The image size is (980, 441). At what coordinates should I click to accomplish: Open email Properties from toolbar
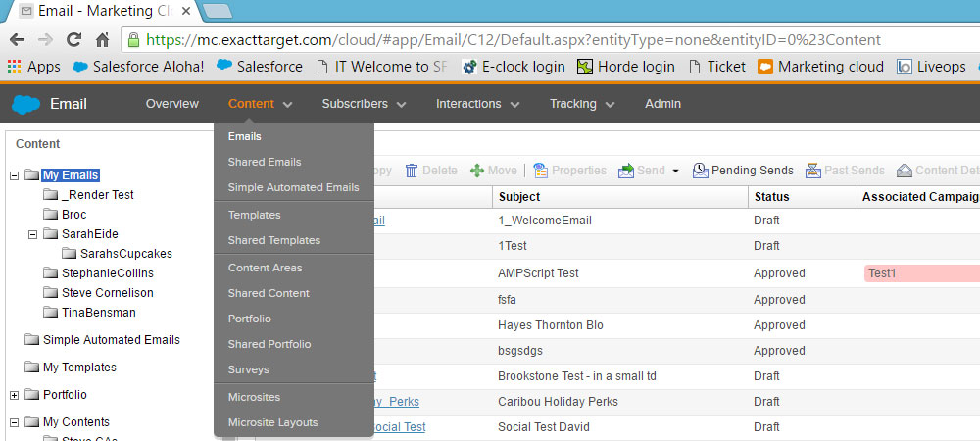pos(569,170)
